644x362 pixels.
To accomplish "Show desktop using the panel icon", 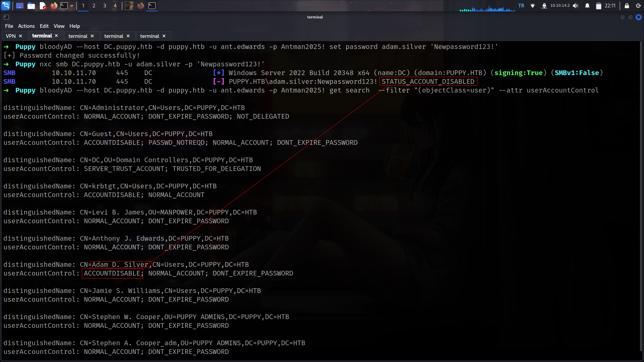I will [x=19, y=6].
